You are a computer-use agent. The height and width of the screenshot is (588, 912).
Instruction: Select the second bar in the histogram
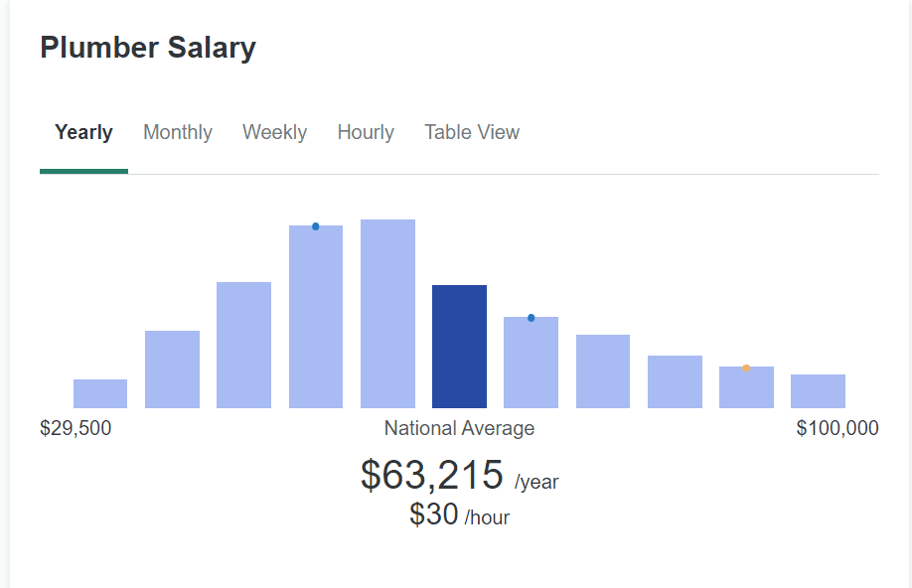tap(172, 368)
